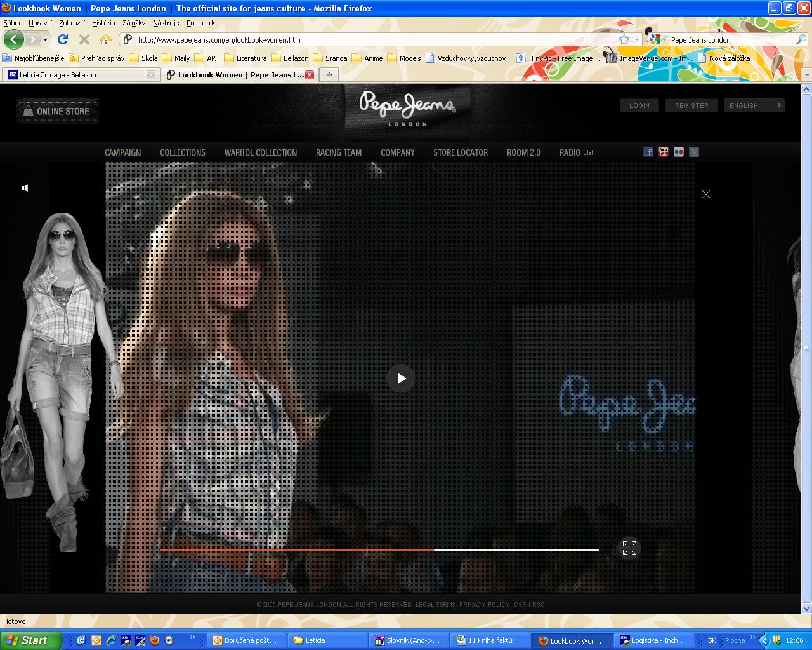
Task: Seek on the video progress bar
Action: [x=379, y=550]
